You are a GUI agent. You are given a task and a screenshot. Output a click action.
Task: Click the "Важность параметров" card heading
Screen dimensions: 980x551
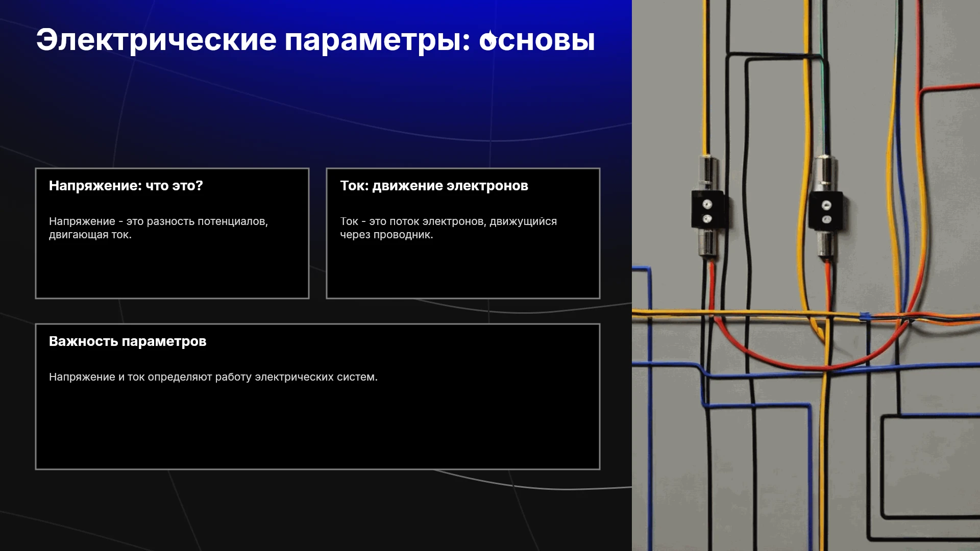tap(128, 341)
